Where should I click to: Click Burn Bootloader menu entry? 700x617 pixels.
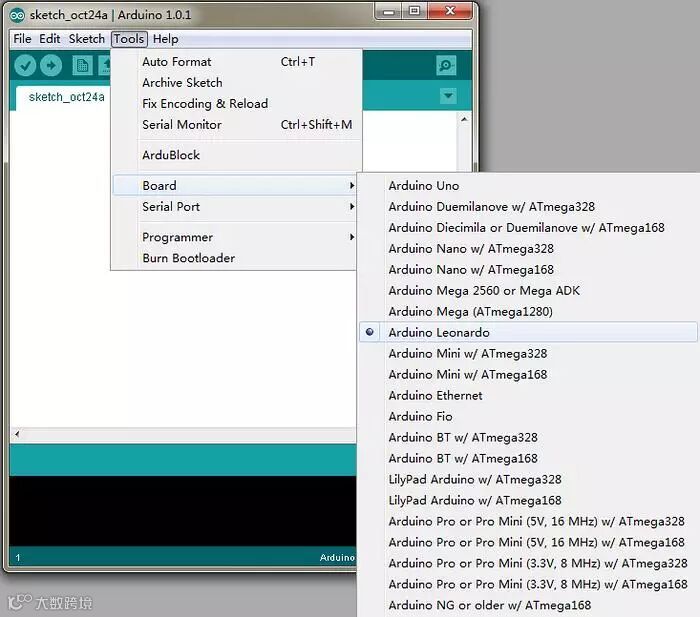point(235,258)
